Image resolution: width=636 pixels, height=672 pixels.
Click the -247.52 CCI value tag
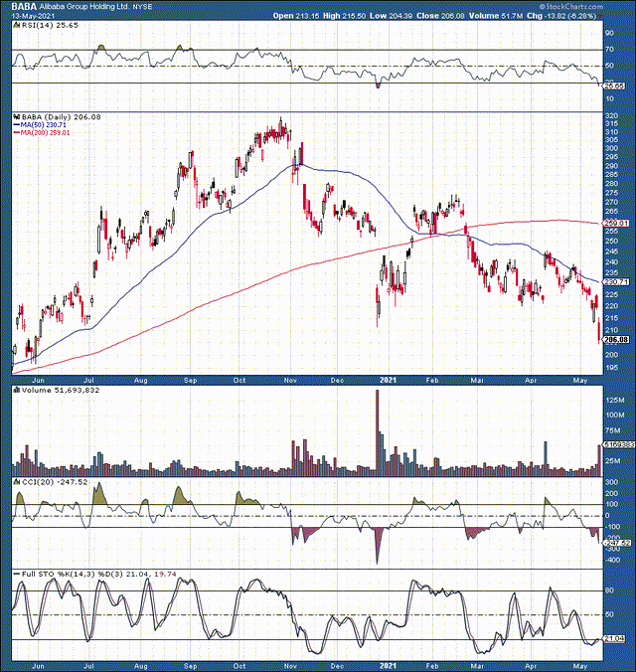pyautogui.click(x=616, y=543)
